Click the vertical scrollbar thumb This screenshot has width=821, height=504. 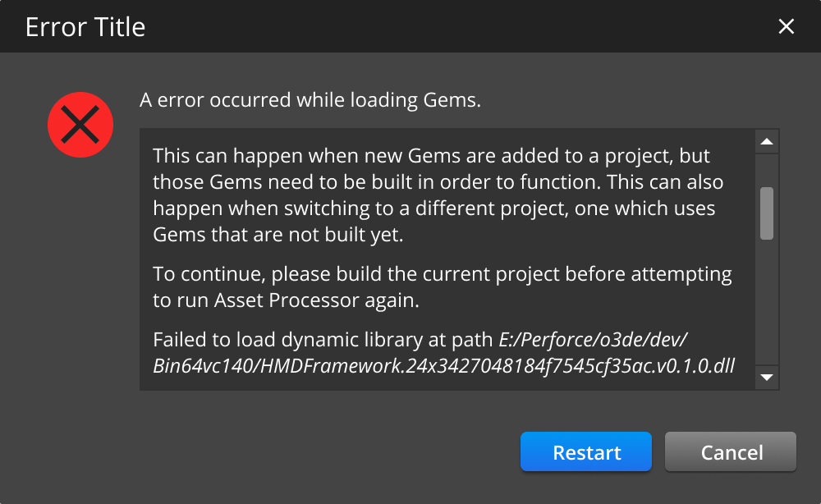click(x=767, y=213)
